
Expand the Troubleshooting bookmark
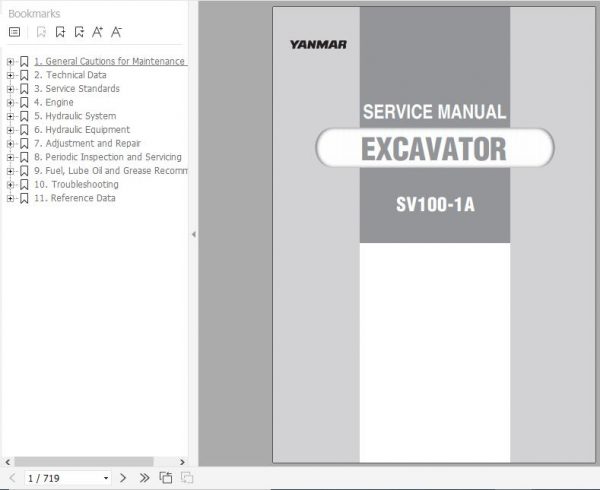coord(10,185)
